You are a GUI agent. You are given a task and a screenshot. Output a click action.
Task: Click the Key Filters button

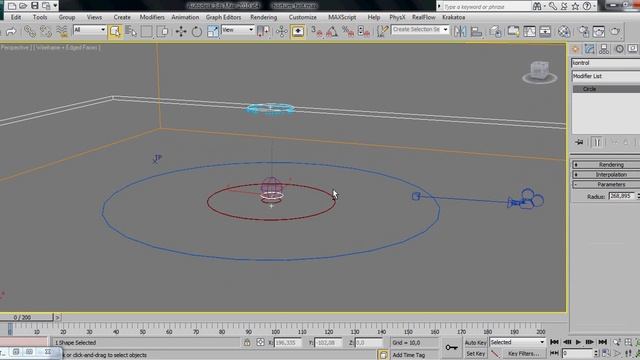click(523, 353)
